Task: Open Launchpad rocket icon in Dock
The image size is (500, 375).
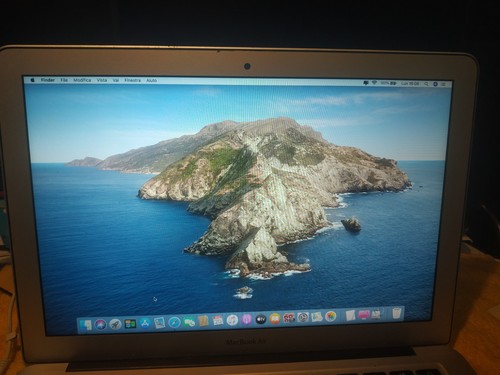Action: (x=115, y=324)
